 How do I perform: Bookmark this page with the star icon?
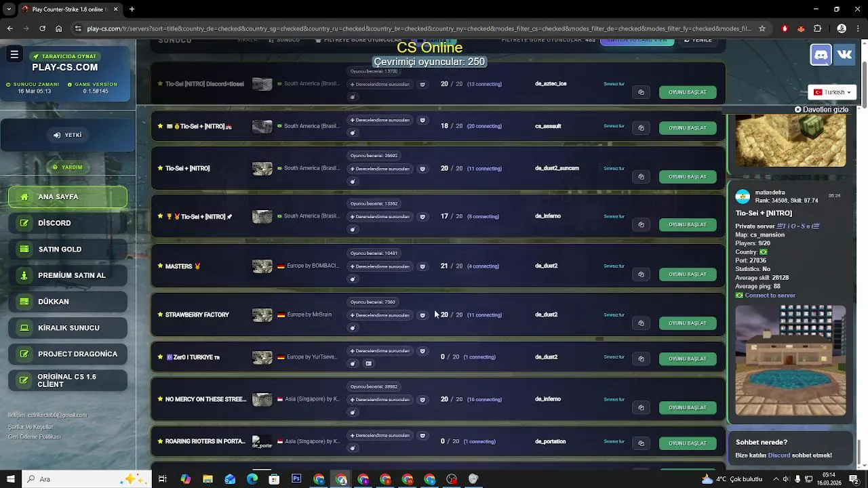click(762, 28)
